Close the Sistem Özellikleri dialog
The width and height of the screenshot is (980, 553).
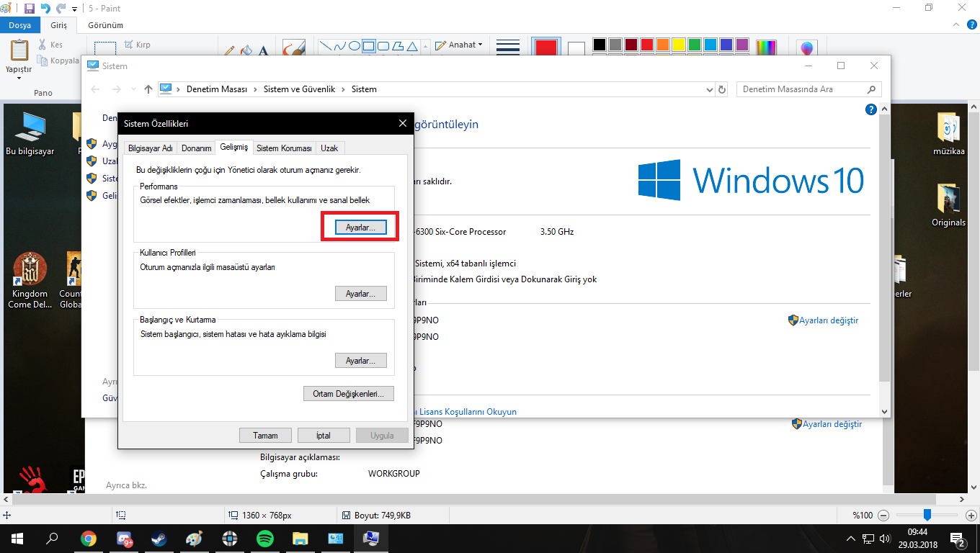(403, 123)
